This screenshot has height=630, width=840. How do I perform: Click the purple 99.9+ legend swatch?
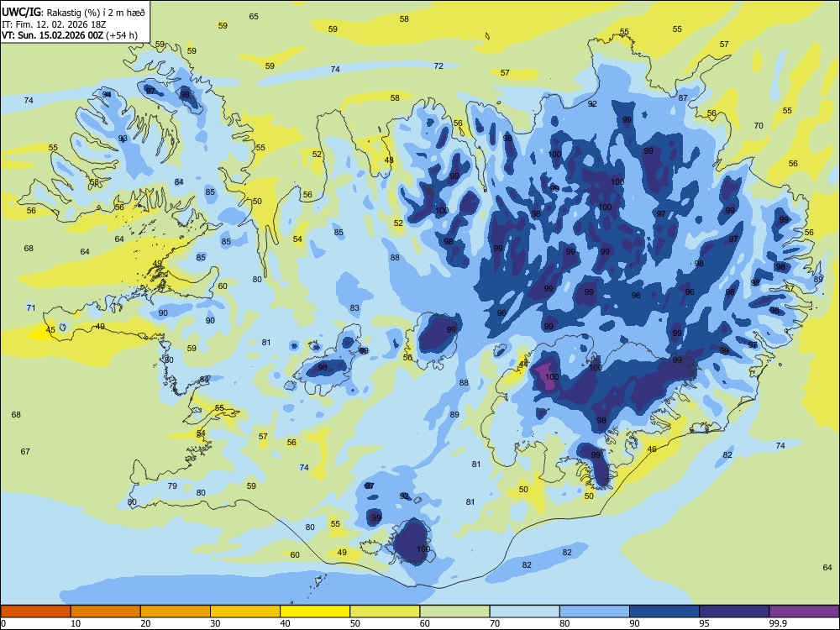point(804,612)
